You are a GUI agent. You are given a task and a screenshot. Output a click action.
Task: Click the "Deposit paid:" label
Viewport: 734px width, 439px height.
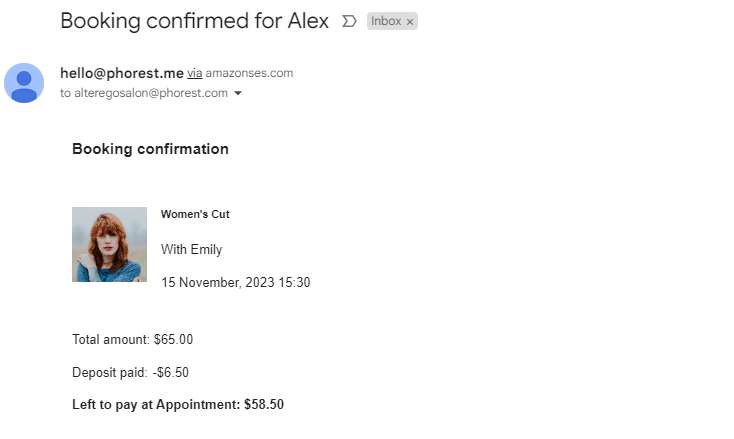point(109,372)
